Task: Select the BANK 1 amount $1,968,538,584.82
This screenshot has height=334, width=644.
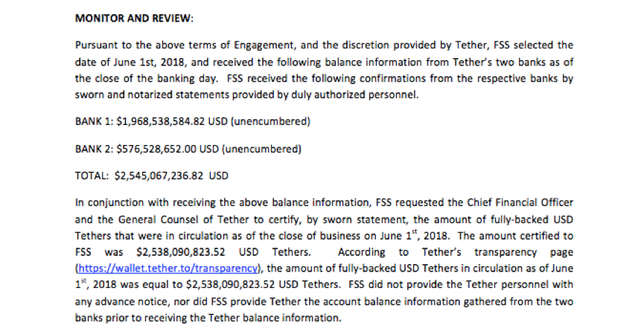Action: pyautogui.click(x=161, y=122)
